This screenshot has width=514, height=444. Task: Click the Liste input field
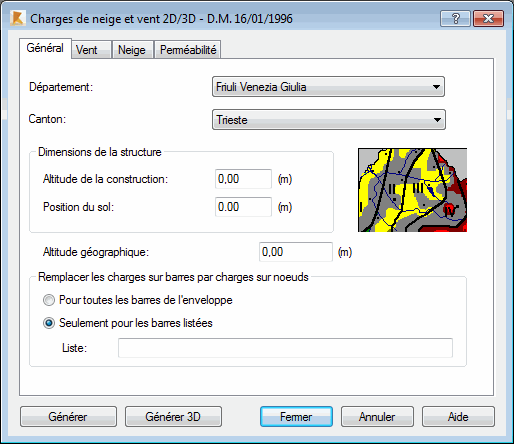[285, 348]
